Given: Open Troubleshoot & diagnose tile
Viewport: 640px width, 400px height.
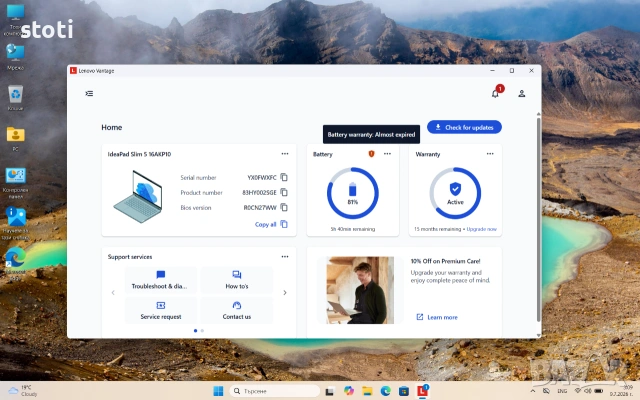Looking at the screenshot, I should (161, 280).
